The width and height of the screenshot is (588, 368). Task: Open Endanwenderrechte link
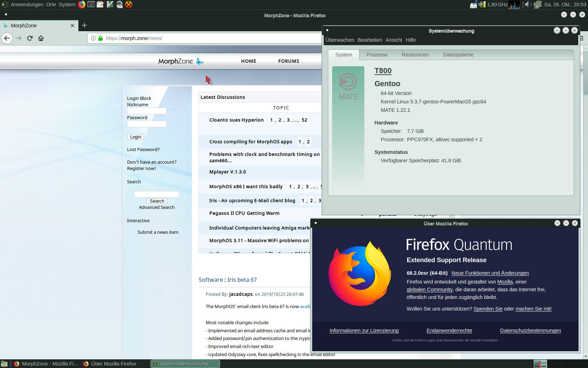tap(449, 330)
